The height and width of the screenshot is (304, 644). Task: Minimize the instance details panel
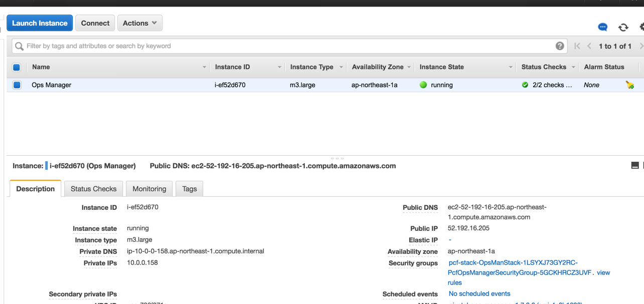click(634, 166)
